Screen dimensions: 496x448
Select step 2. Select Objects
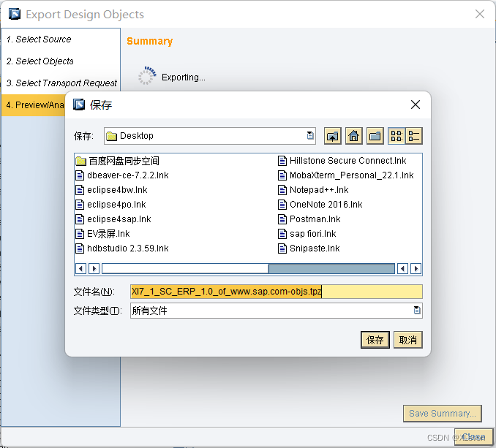coord(40,61)
